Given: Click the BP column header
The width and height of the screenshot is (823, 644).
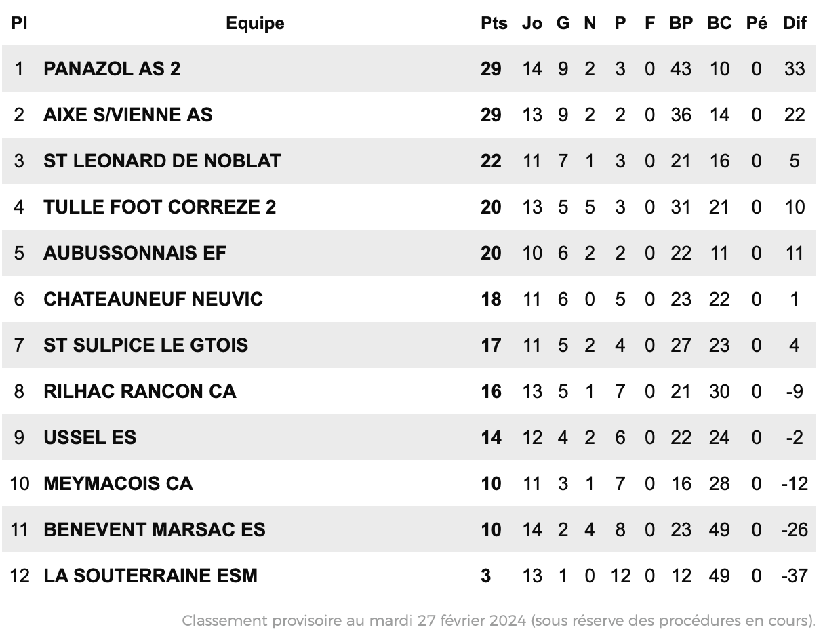Looking at the screenshot, I should click(x=681, y=23).
